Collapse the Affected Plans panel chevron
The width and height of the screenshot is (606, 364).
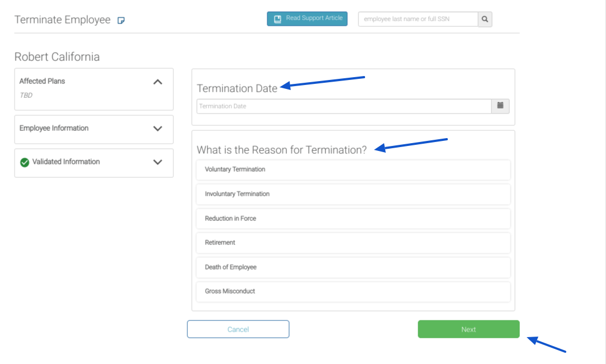click(x=158, y=82)
